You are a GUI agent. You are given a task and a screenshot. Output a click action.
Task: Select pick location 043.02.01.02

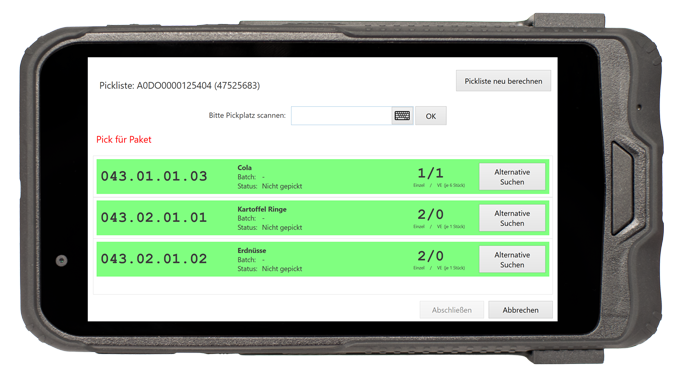[x=154, y=259]
